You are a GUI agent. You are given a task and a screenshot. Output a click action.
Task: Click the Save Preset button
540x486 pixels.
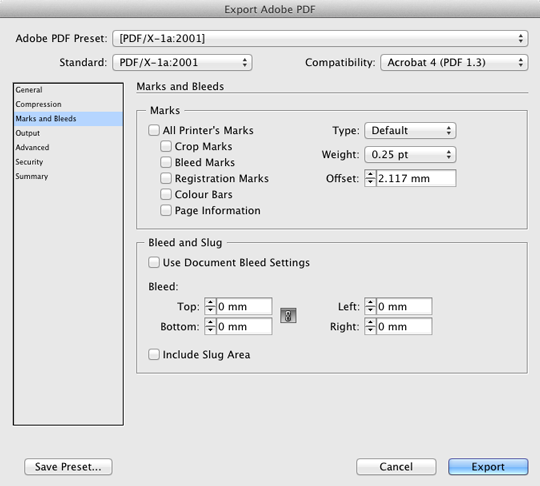(x=68, y=467)
